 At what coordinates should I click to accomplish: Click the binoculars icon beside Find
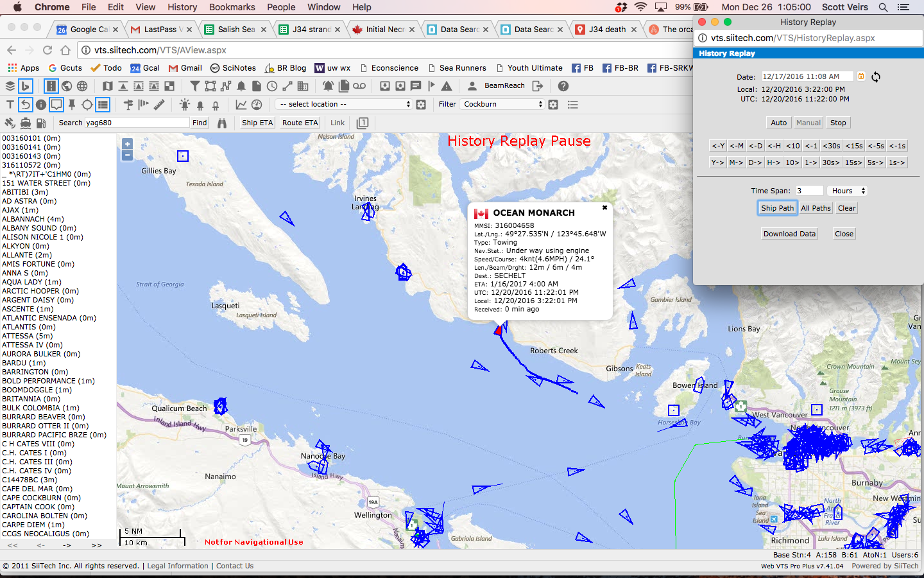click(x=222, y=123)
